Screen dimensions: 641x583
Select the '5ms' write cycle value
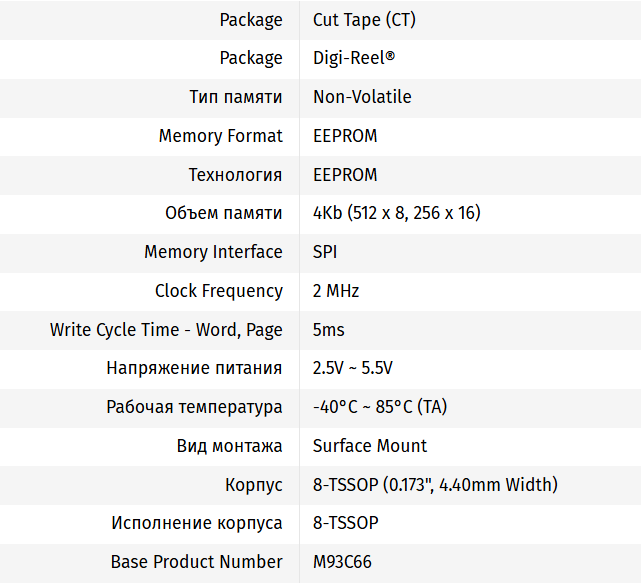pos(329,330)
